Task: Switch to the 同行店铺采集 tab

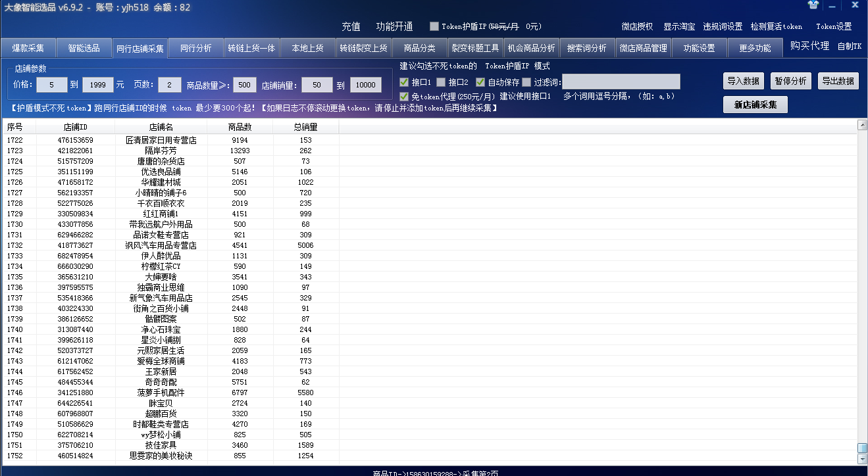Action: (x=140, y=48)
